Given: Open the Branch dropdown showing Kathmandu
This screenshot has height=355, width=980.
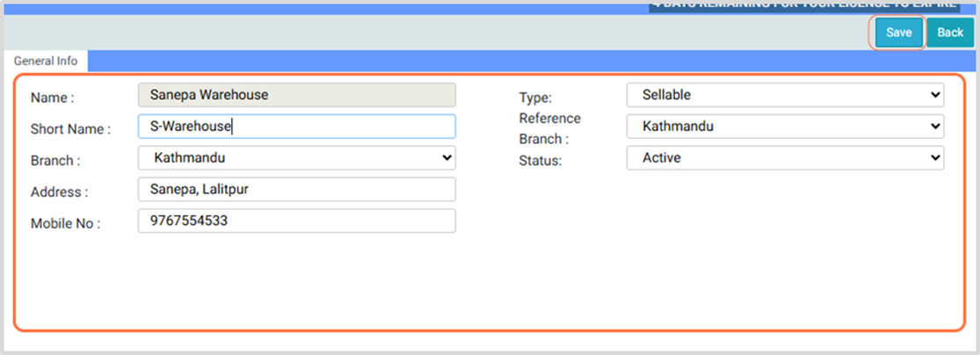Looking at the screenshot, I should 296,158.
